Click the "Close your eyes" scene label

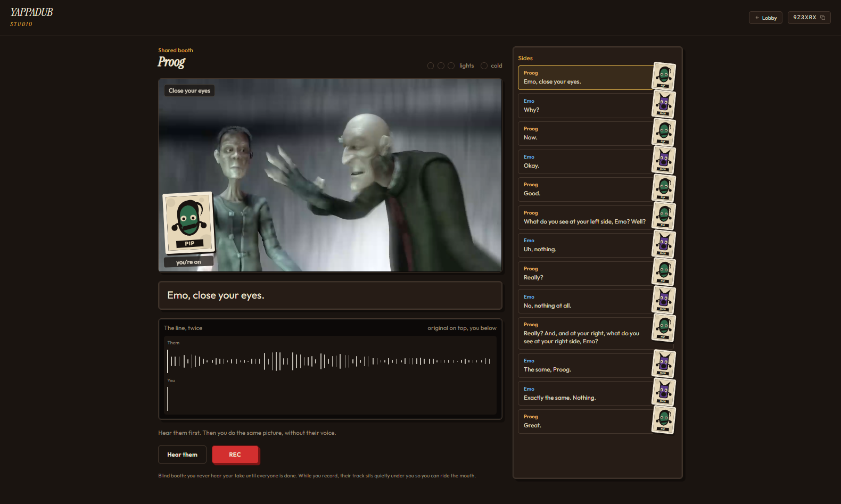(189, 90)
